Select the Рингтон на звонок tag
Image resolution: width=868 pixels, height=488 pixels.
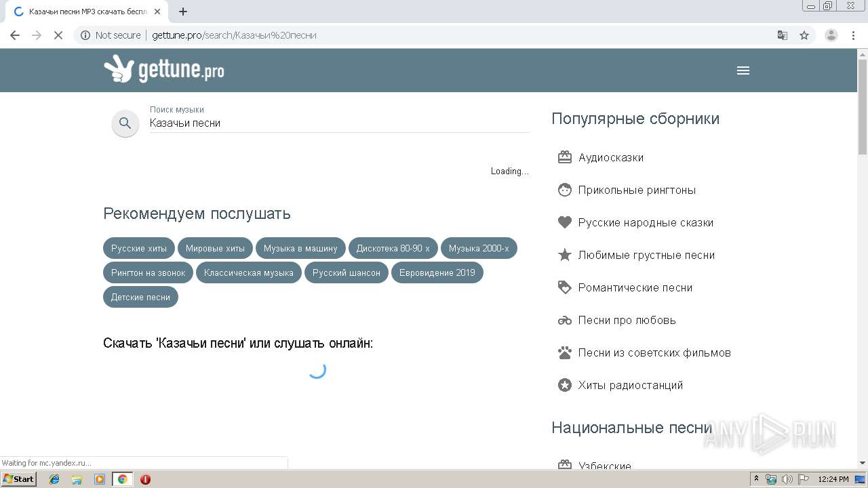pyautogui.click(x=149, y=272)
